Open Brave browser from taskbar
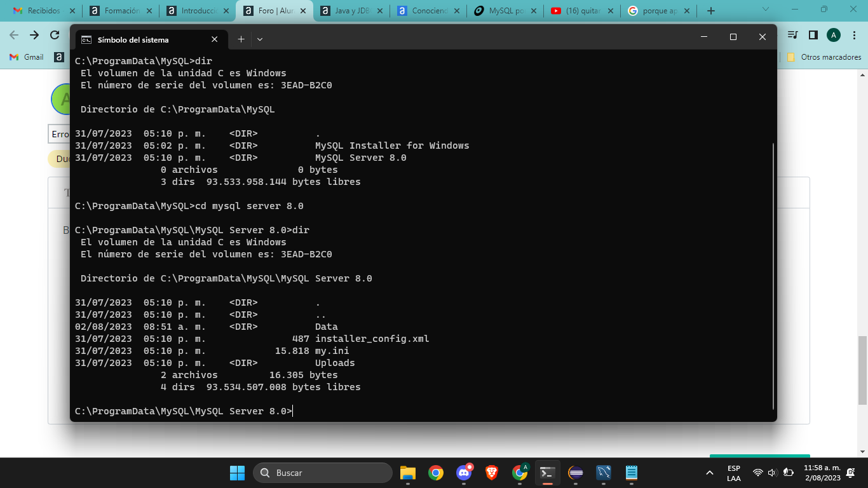This screenshot has height=488, width=868. pos(492,473)
